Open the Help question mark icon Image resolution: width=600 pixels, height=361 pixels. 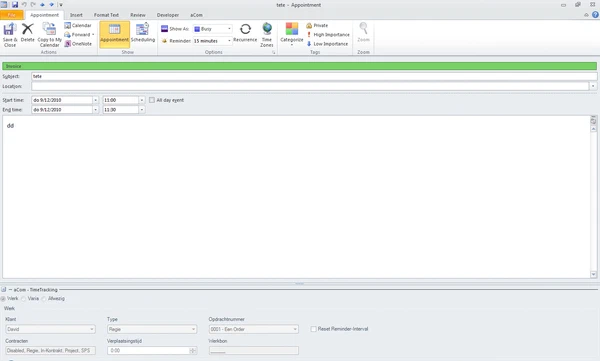coord(595,15)
